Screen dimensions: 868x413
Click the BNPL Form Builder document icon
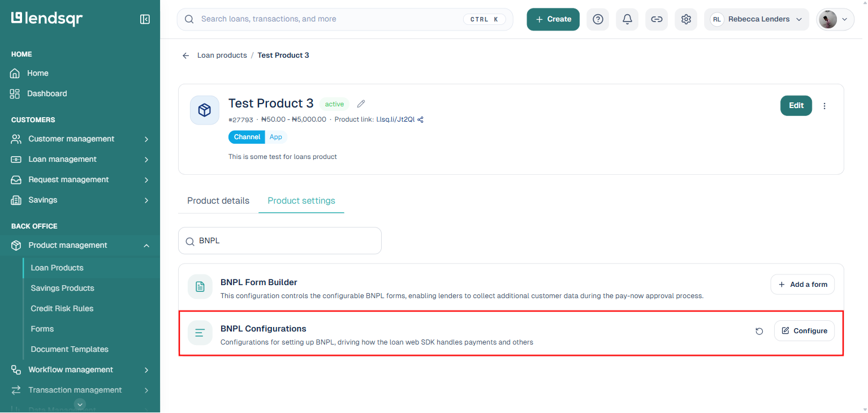[x=200, y=286]
